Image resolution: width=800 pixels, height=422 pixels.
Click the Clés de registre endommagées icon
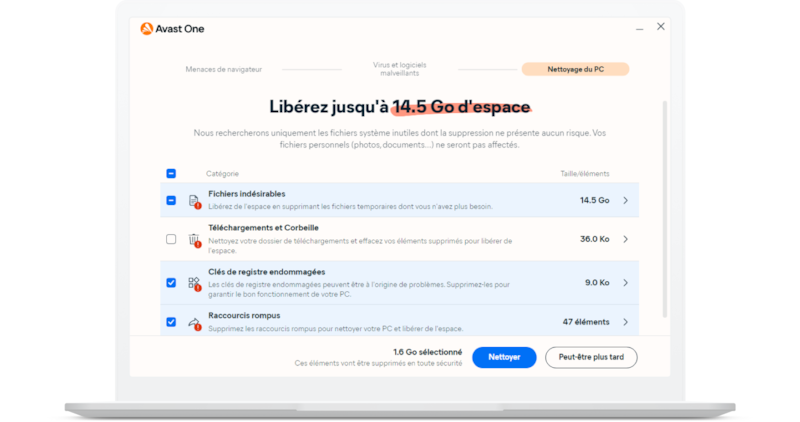pyautogui.click(x=193, y=283)
